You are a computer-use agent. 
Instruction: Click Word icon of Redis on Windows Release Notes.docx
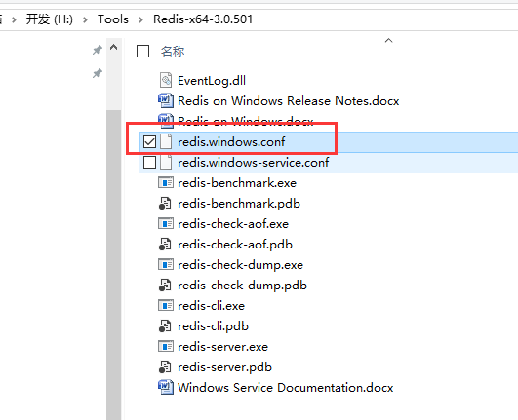pos(166,100)
